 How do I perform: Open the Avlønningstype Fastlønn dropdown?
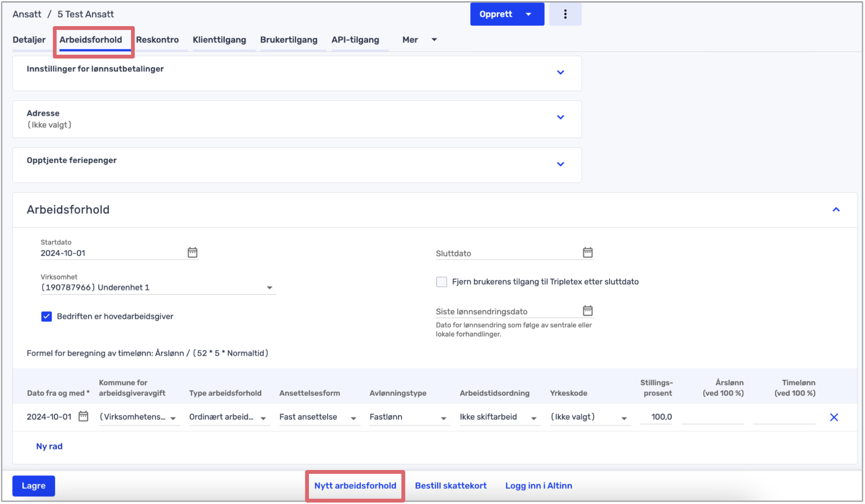click(x=410, y=417)
